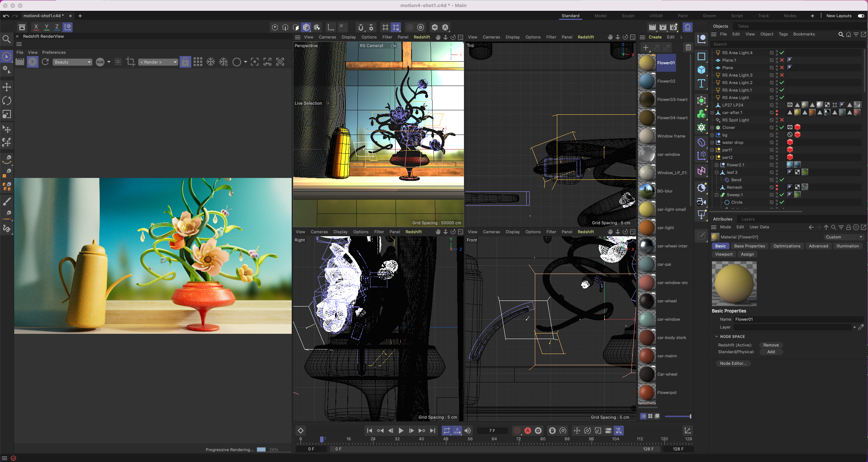Enable RS Spot Light via red cross
Screen dimensions: 868x462
pyautogui.click(x=782, y=120)
